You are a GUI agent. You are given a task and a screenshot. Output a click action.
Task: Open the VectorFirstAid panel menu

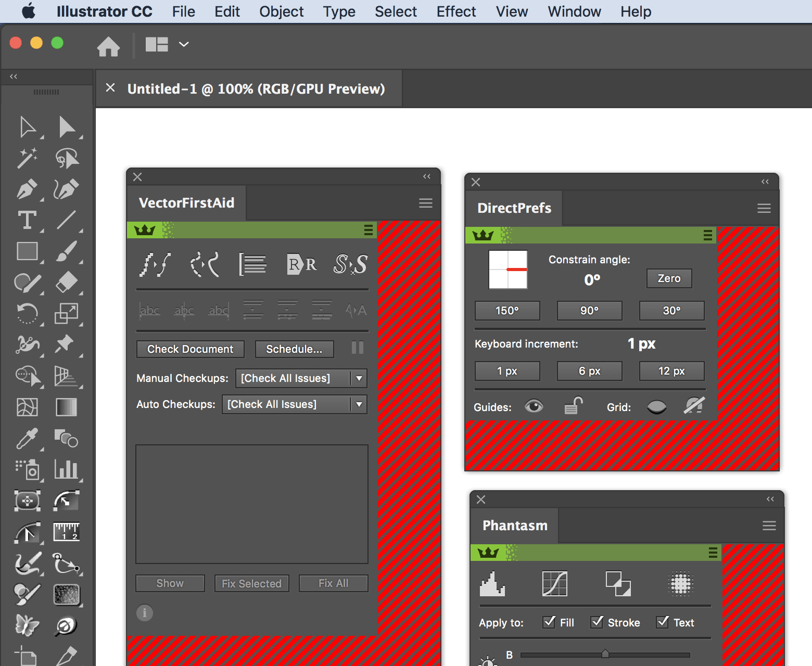pos(425,203)
